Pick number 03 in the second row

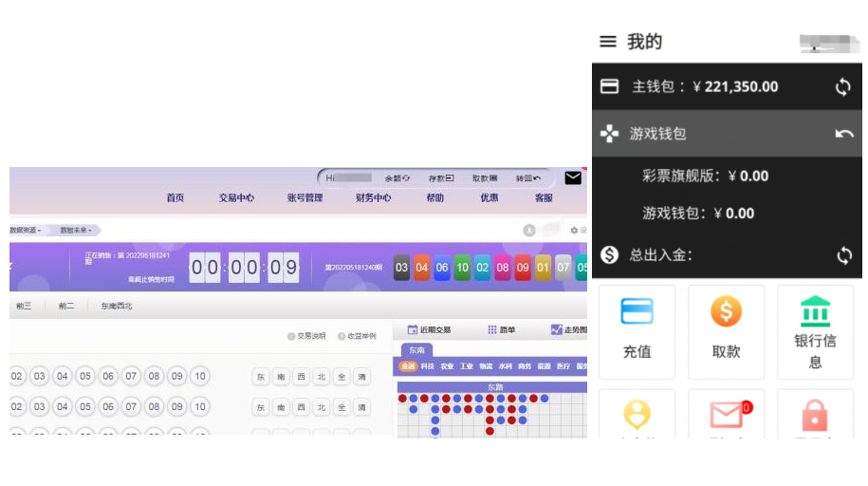pyautogui.click(x=39, y=407)
